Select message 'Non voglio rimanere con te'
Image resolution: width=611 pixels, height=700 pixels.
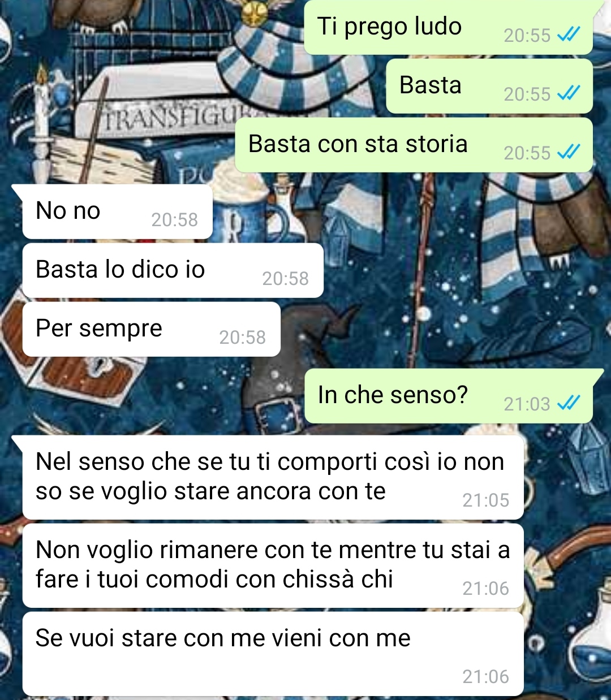pyautogui.click(x=273, y=565)
